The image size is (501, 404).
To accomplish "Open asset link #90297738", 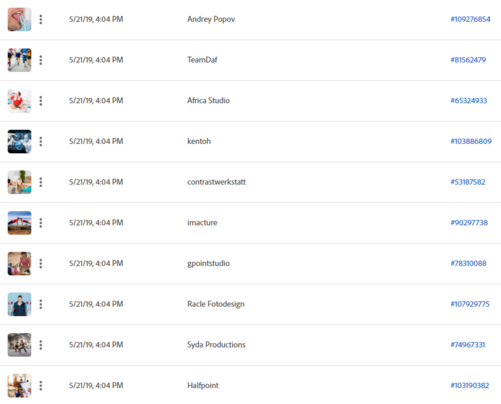I will [x=469, y=223].
